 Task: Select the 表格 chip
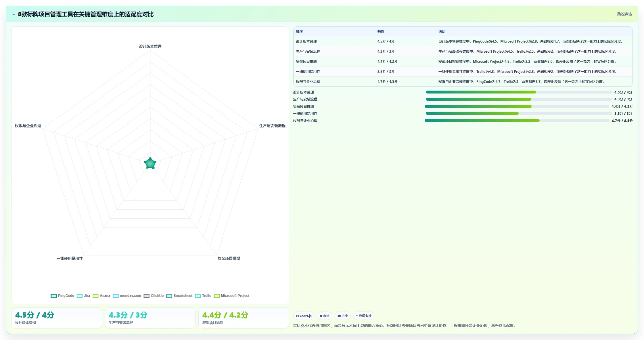pyautogui.click(x=325, y=316)
